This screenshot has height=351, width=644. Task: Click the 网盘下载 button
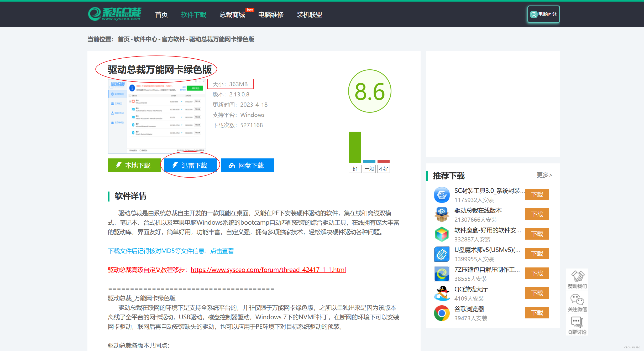click(x=247, y=165)
